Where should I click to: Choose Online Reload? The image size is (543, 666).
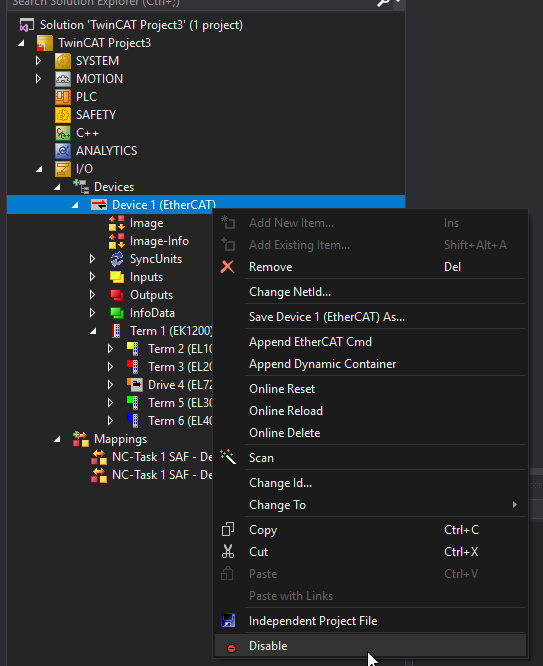coord(370,411)
